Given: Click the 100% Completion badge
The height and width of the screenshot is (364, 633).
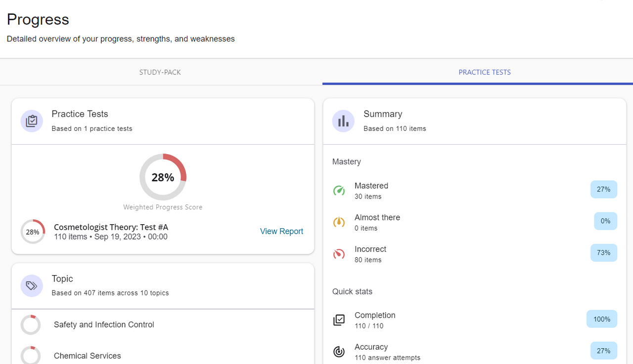Looking at the screenshot, I should click(601, 319).
